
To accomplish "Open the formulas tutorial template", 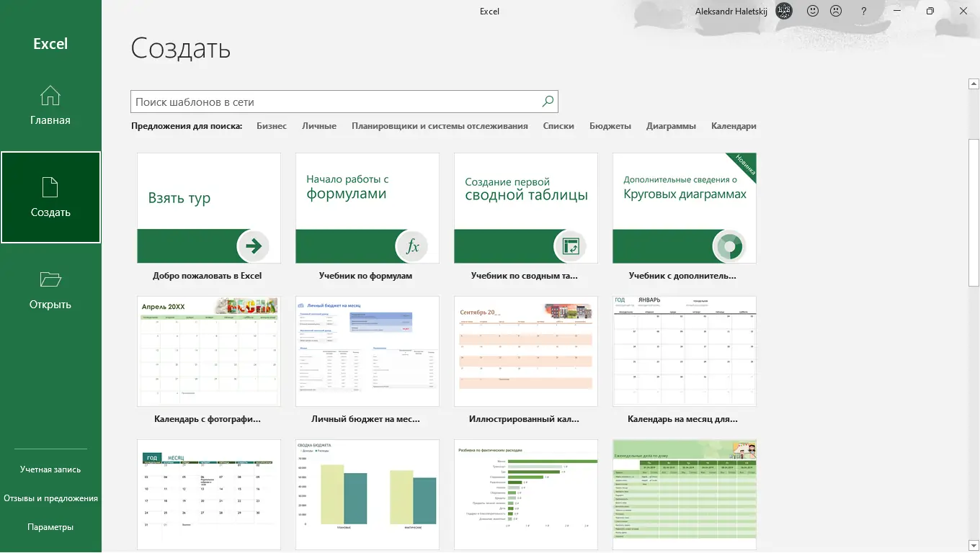I will (367, 208).
